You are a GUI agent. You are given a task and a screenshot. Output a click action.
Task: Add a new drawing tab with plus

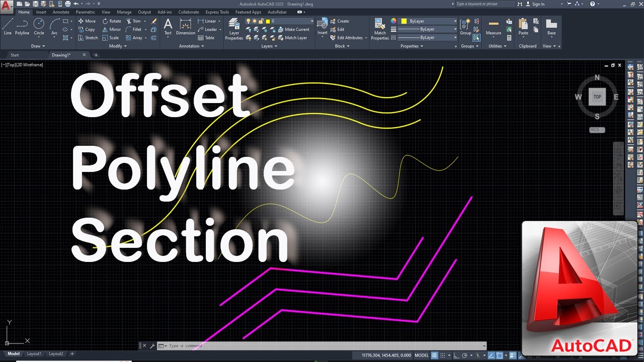[96, 55]
